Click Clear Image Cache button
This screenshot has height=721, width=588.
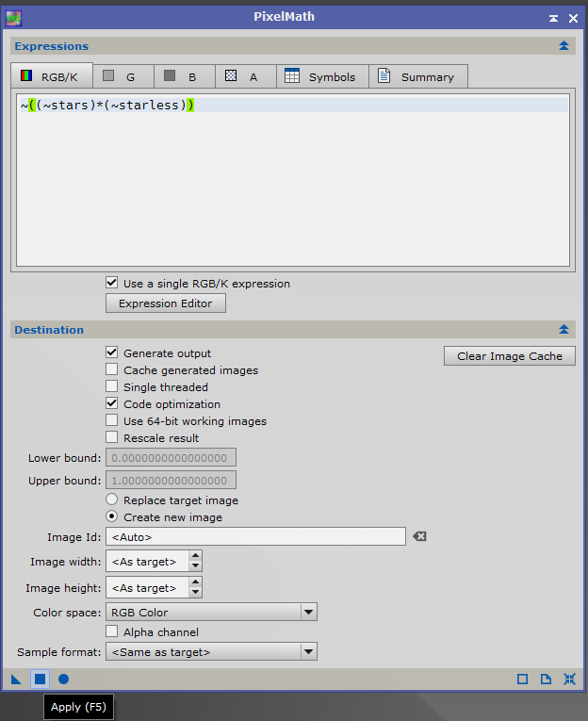click(x=510, y=356)
